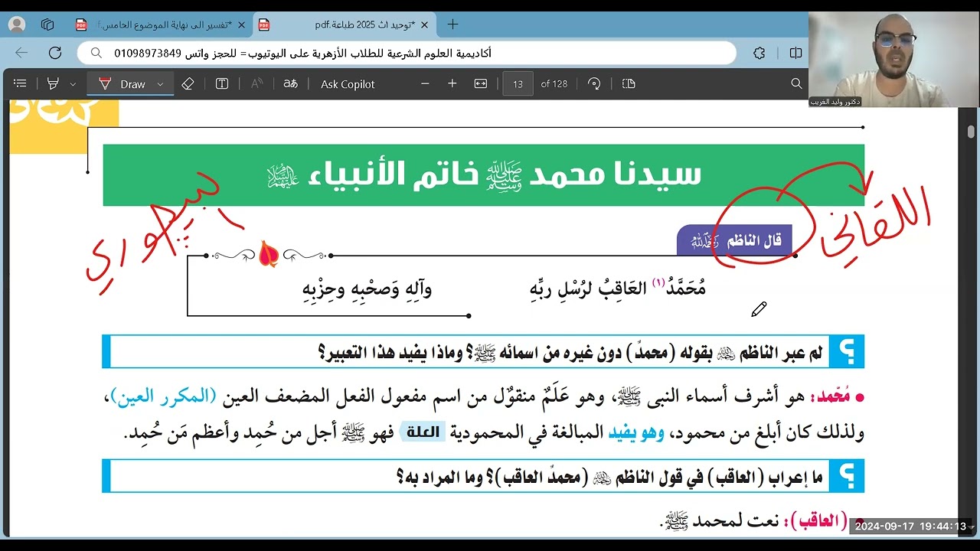Viewport: 980px width, 551px height.
Task: Click the verse text وآلِهِ وَصحْبِهِ وحِزْبِهِ
Action: tap(367, 289)
